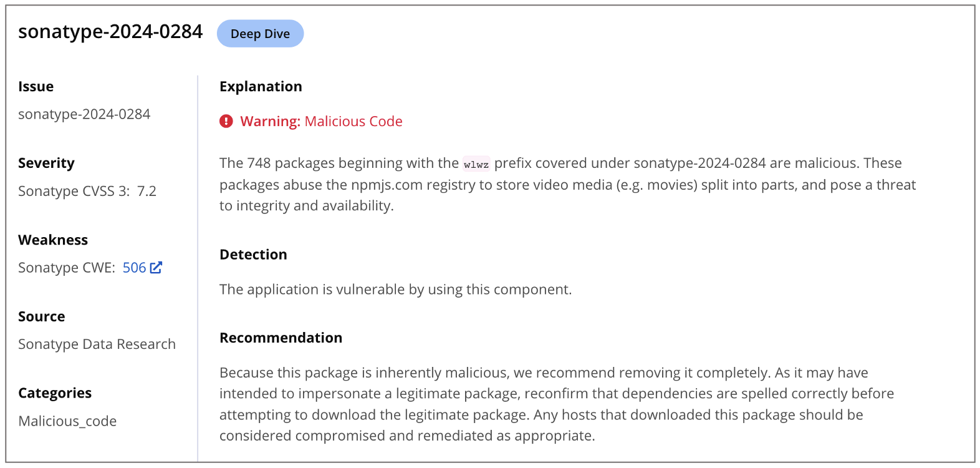Click the Warning: Malicious Code text
980x468 pixels.
pos(321,121)
